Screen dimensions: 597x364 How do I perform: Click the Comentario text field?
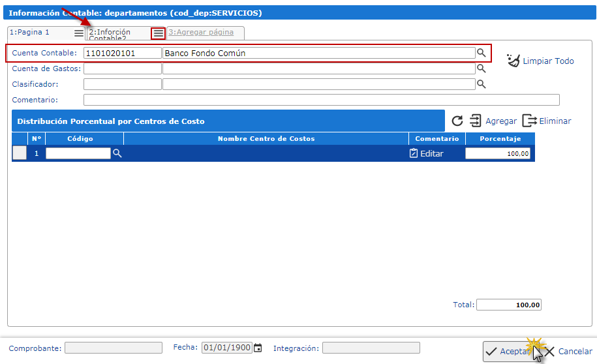point(321,100)
